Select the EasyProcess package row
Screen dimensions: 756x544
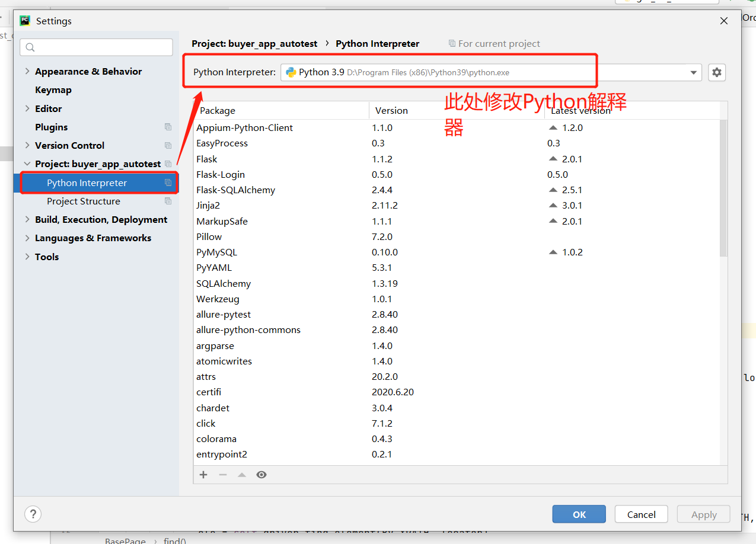(x=457, y=143)
